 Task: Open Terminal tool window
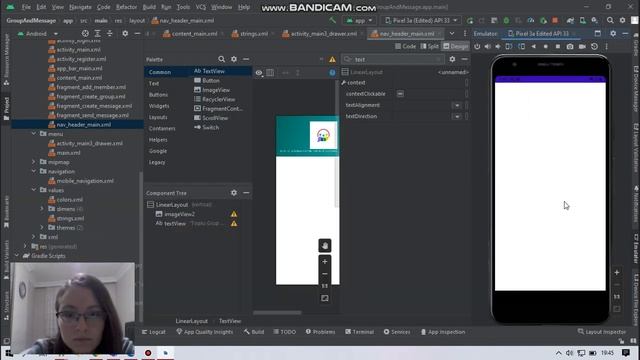point(359,332)
